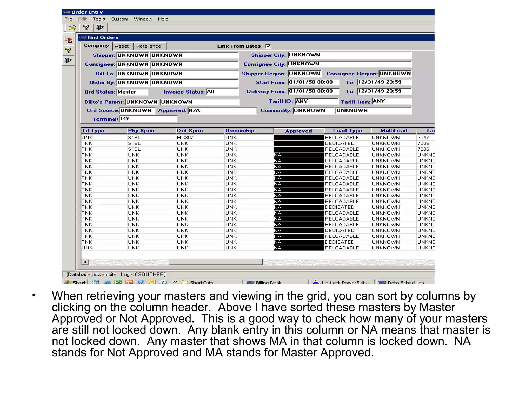Viewport: 532px width, 399px height.
Task: Sort grid by Load Type column header
Action: (x=347, y=131)
